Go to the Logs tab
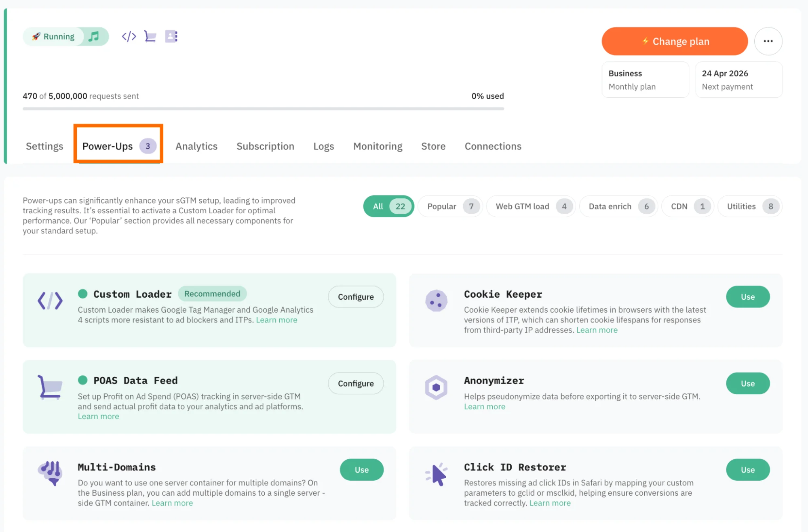808x532 pixels. [x=324, y=146]
